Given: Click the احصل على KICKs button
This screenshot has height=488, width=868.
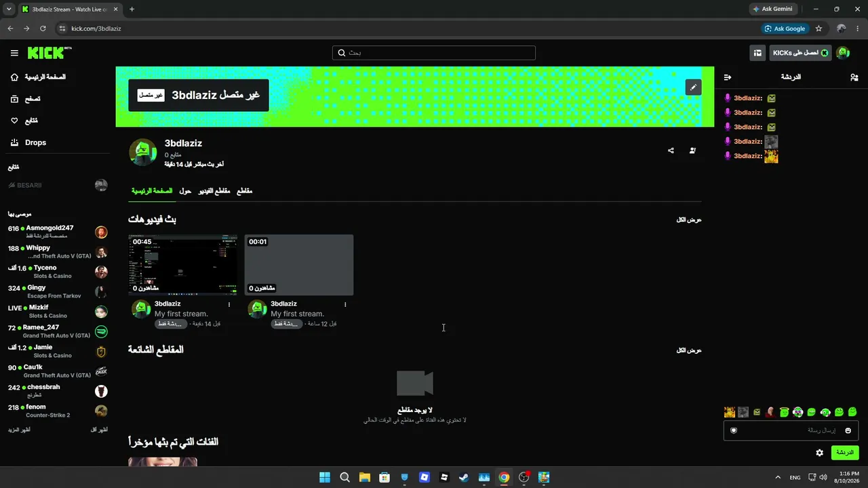Looking at the screenshot, I should tap(800, 53).
